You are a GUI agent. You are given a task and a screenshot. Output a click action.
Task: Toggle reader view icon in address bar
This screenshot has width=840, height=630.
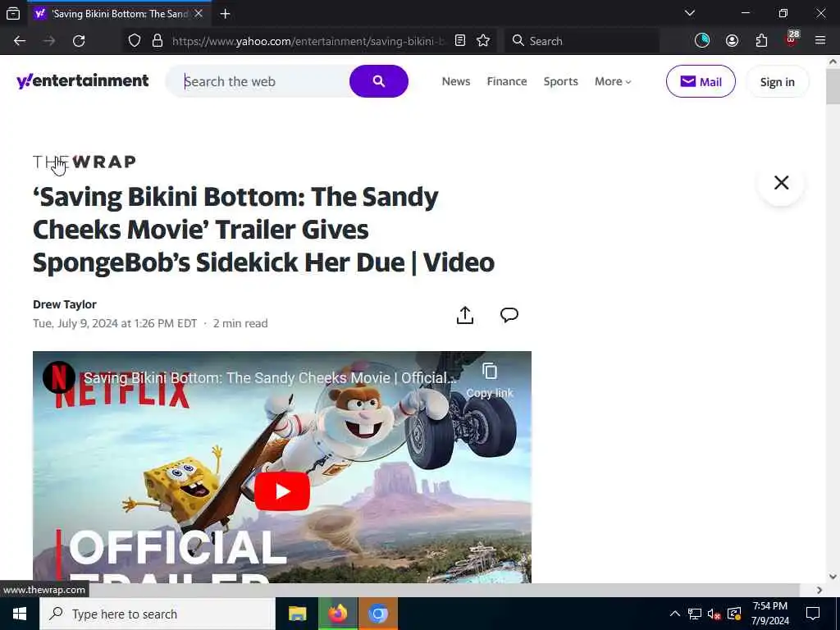[x=459, y=41]
